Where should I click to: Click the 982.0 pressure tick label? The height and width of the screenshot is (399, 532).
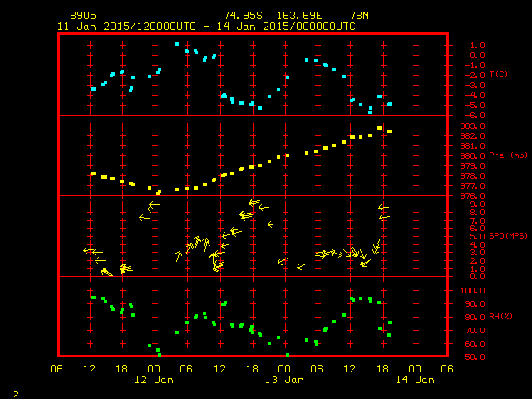[472, 136]
